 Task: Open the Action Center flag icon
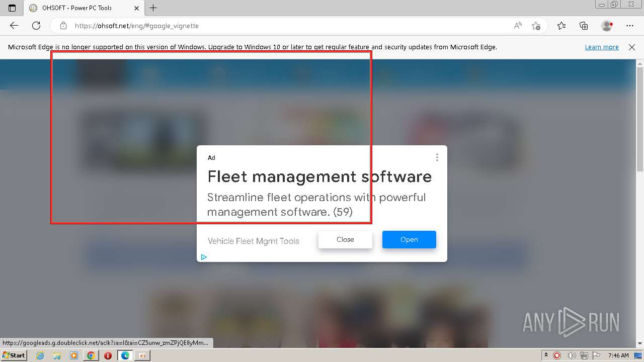tap(596, 355)
